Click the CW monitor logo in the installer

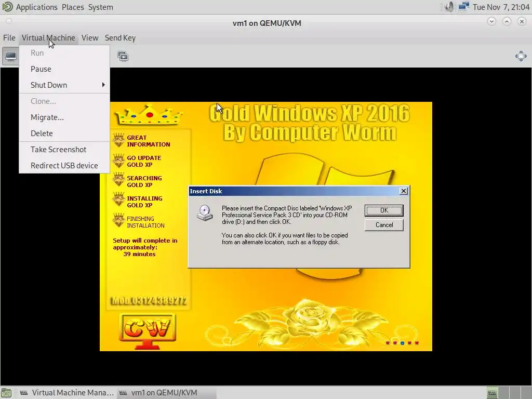(148, 331)
